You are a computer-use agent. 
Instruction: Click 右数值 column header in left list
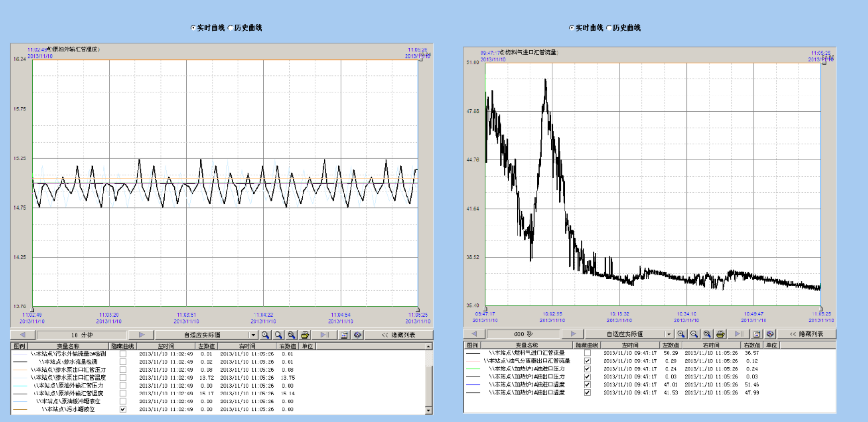pyautogui.click(x=288, y=346)
